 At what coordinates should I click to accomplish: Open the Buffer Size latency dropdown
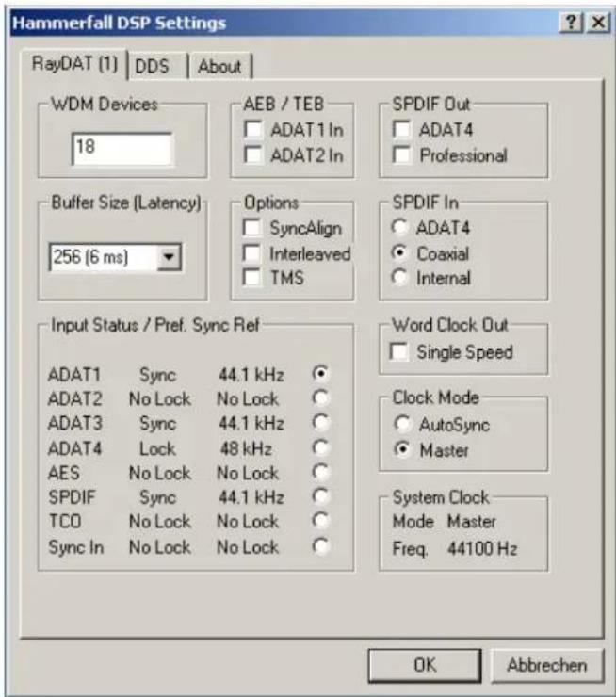pos(169,257)
